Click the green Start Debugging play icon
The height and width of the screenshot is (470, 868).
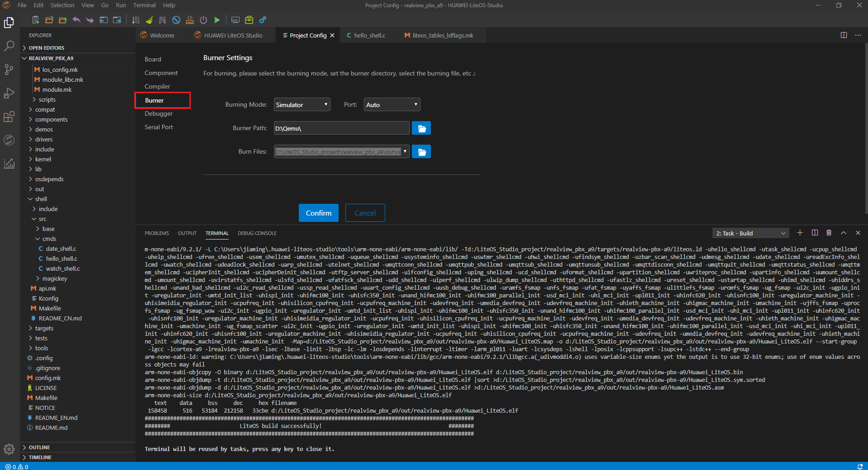coord(217,20)
